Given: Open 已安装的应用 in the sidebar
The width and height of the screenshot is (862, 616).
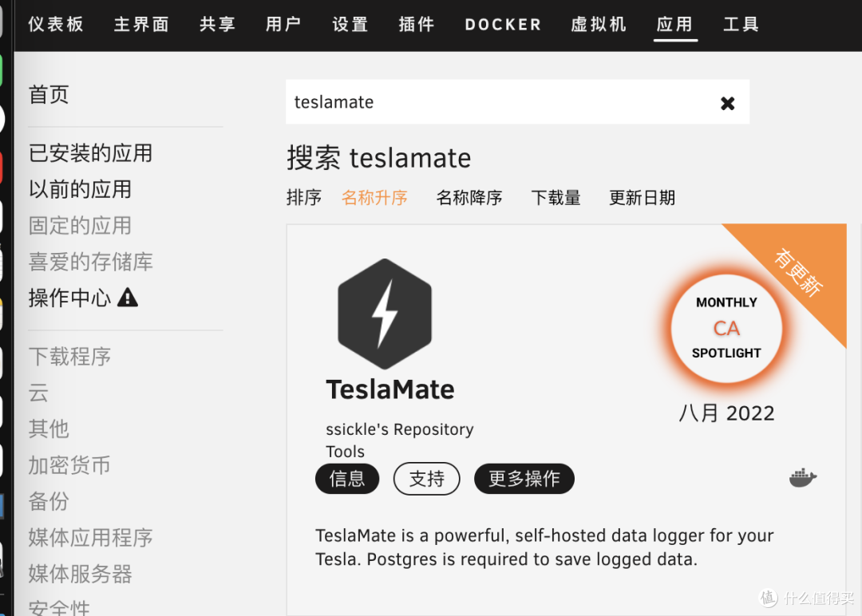Looking at the screenshot, I should 90,152.
